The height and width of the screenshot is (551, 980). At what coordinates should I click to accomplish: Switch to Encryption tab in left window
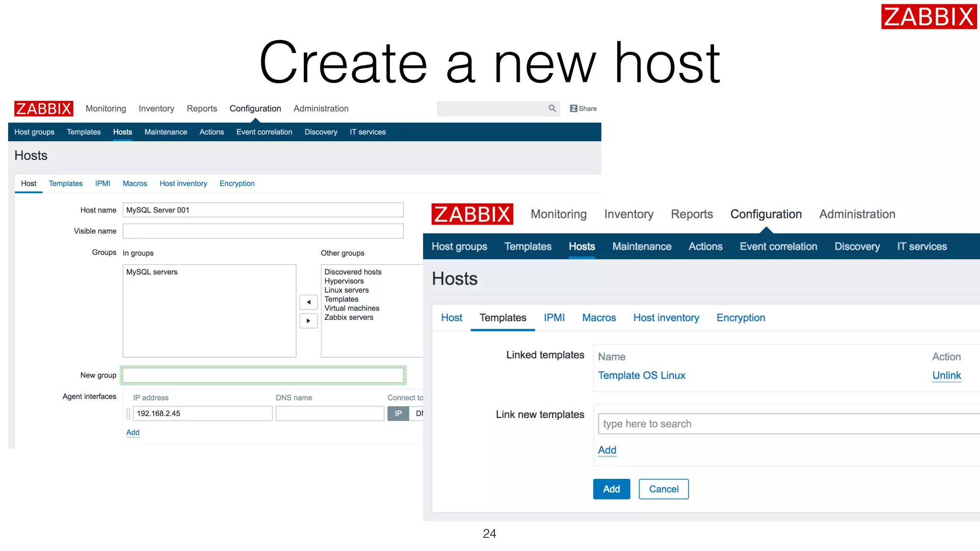tap(237, 184)
